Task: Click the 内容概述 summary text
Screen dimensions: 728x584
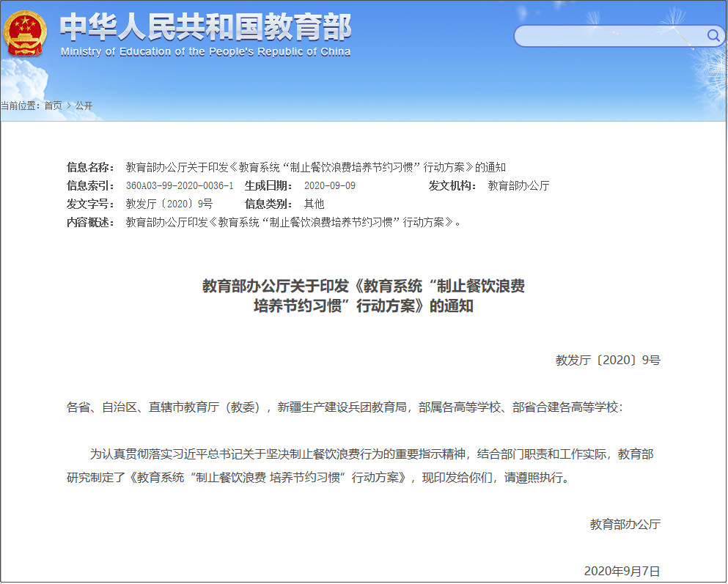Action: [293, 222]
